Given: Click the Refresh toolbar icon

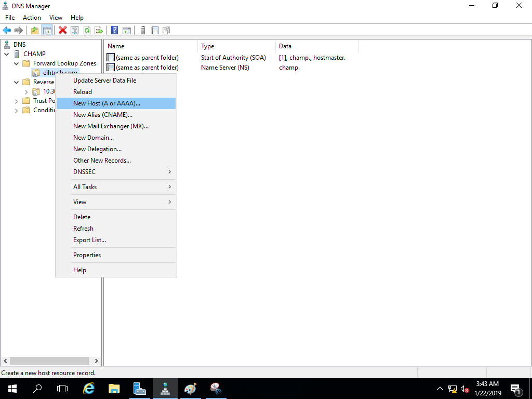Looking at the screenshot, I should click(87, 31).
